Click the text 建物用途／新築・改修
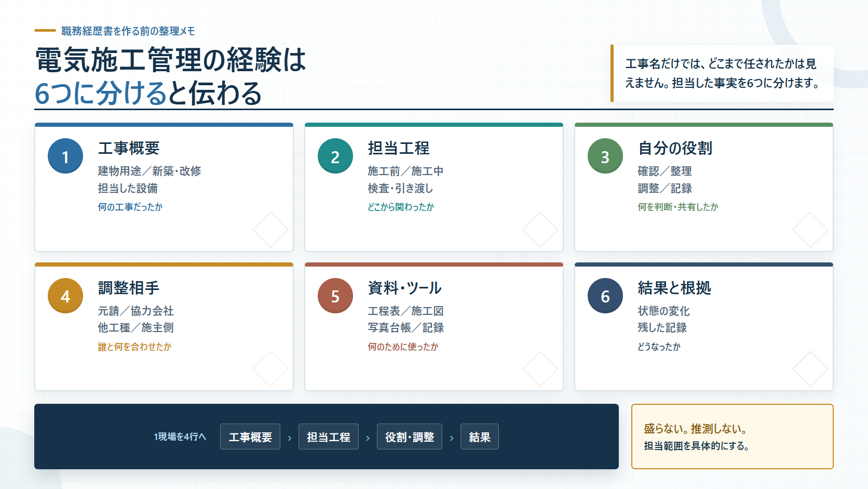Viewport: 868px width, 489px height. coord(150,171)
